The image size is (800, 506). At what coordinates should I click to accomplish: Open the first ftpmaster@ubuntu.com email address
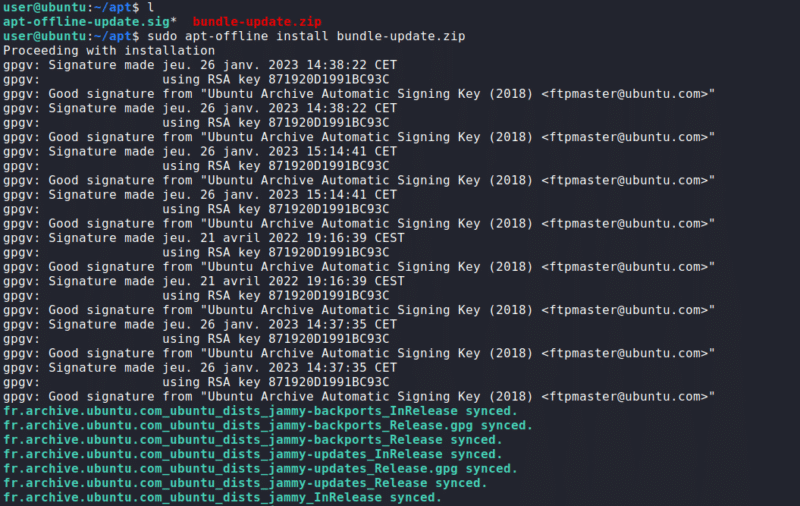(x=628, y=94)
